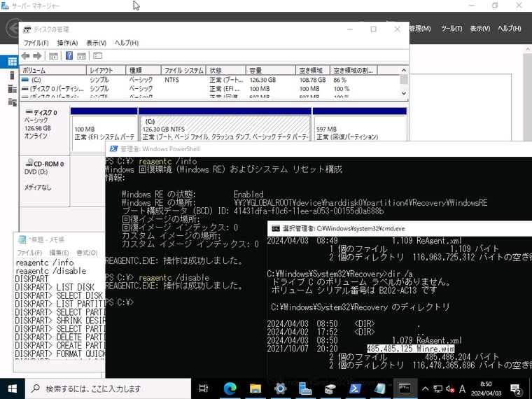The image size is (532, 399).
Task: Sort by 空き領域 column header
Action: (313, 70)
